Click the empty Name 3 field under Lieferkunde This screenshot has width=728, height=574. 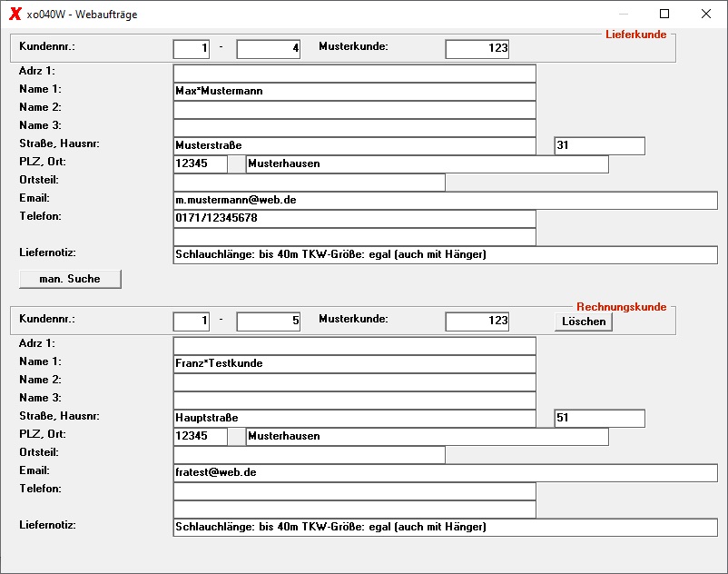[355, 128]
